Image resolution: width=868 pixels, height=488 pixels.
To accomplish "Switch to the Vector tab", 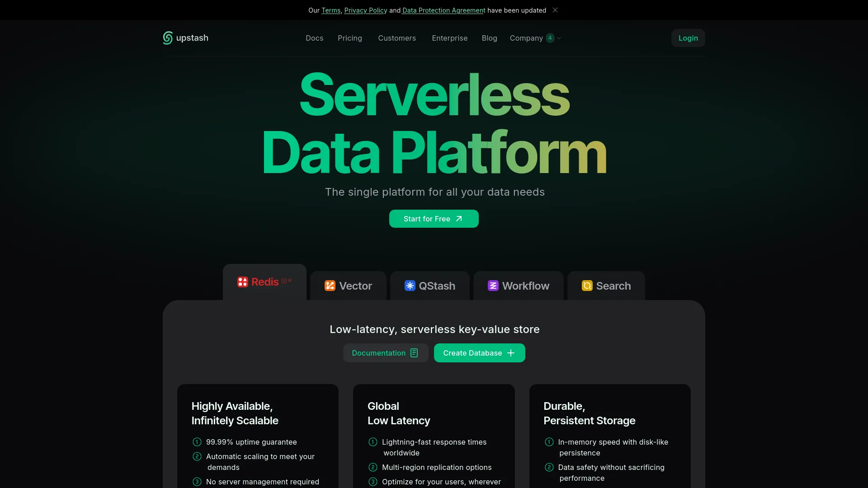I will pyautogui.click(x=348, y=286).
